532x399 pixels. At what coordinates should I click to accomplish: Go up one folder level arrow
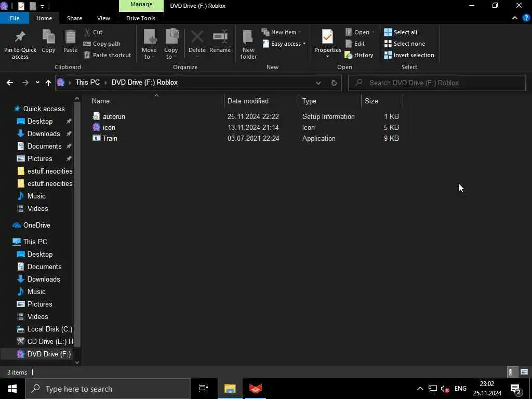tap(48, 83)
